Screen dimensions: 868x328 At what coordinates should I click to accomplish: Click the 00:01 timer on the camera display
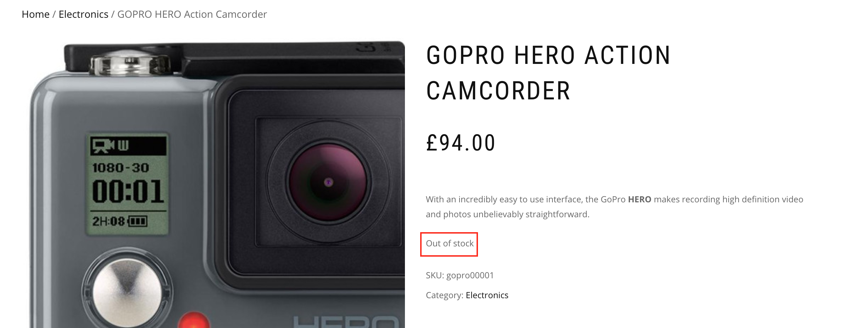pos(128,192)
